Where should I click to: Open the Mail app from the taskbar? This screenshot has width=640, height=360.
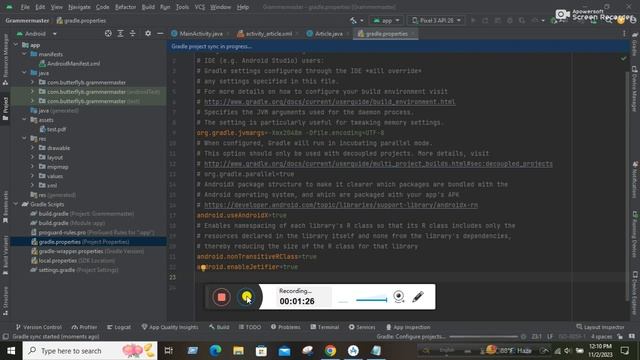pos(284,351)
